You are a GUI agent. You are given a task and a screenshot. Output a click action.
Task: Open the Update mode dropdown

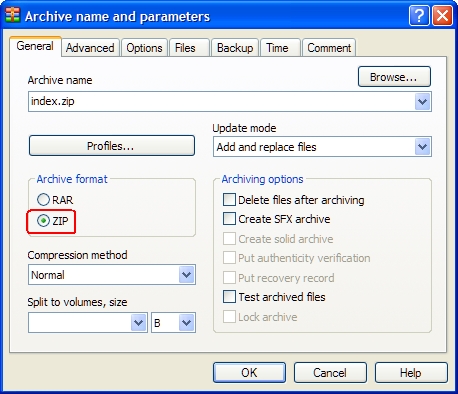pos(423,147)
